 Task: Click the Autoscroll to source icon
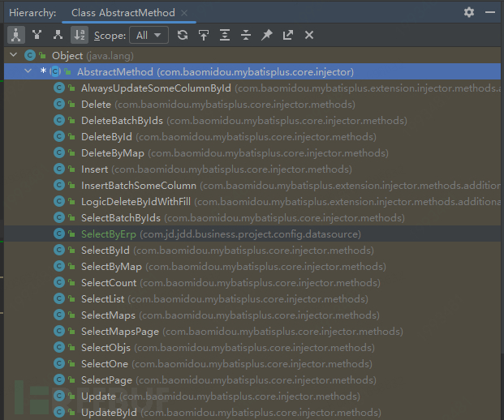(x=204, y=35)
